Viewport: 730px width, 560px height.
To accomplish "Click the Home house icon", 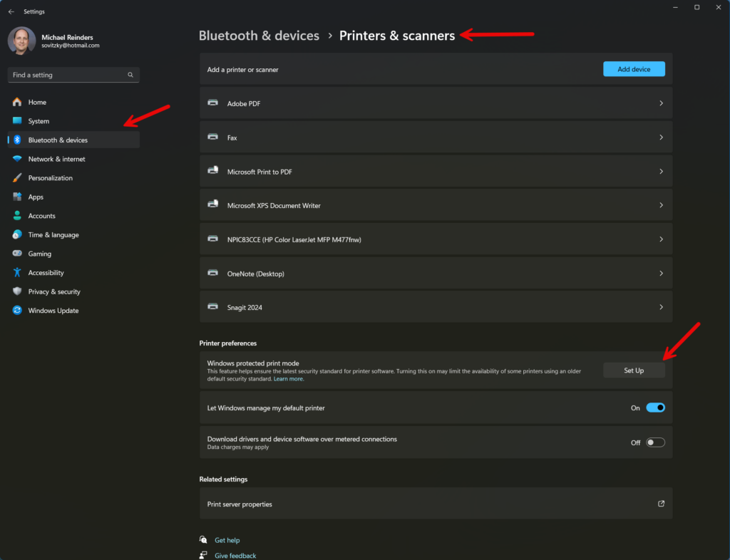I will point(17,102).
